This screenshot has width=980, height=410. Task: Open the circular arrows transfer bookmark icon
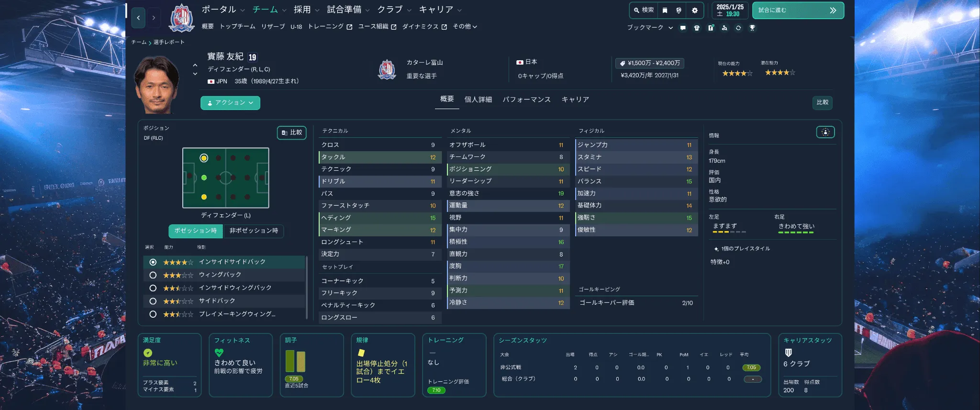click(738, 28)
